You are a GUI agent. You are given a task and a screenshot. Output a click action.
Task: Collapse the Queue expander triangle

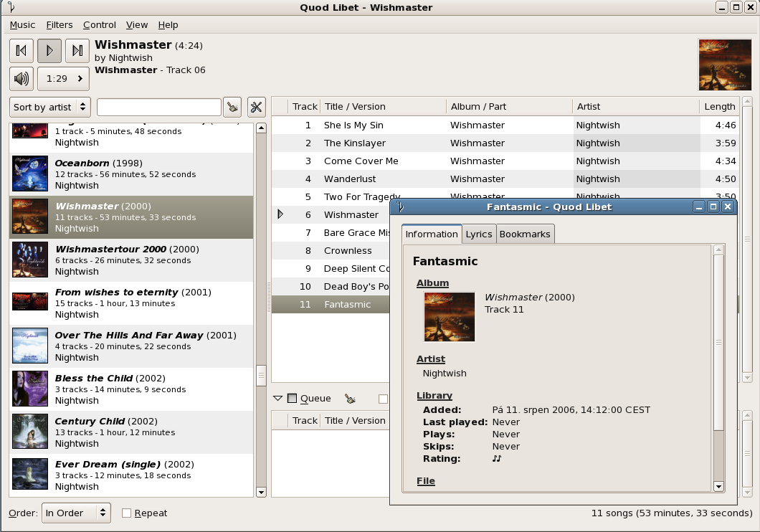277,399
